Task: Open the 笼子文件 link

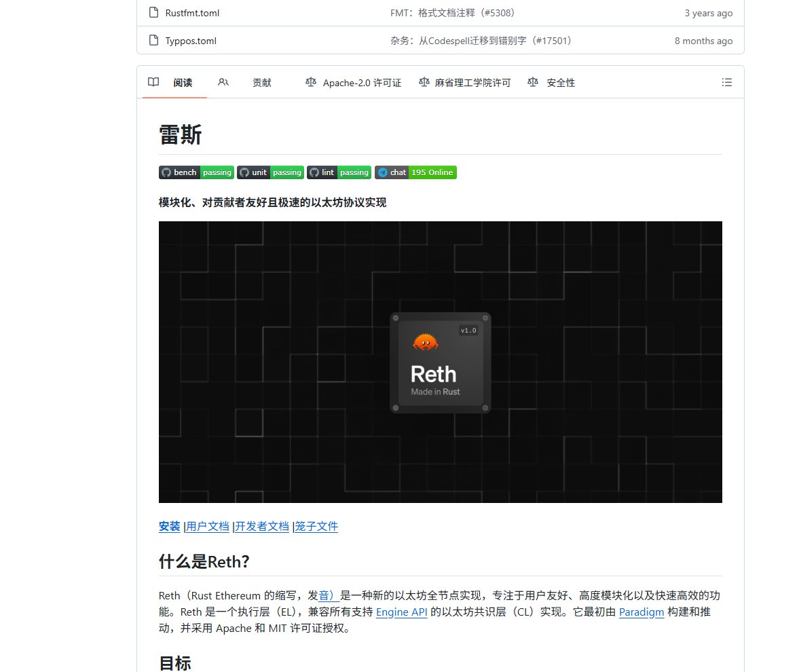Action: 316,526
